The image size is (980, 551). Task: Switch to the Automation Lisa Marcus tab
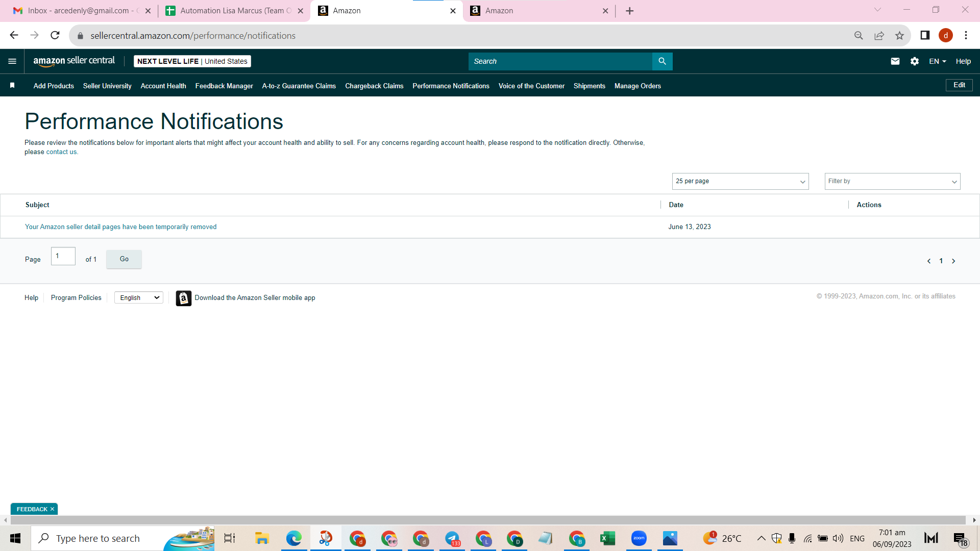tap(235, 11)
